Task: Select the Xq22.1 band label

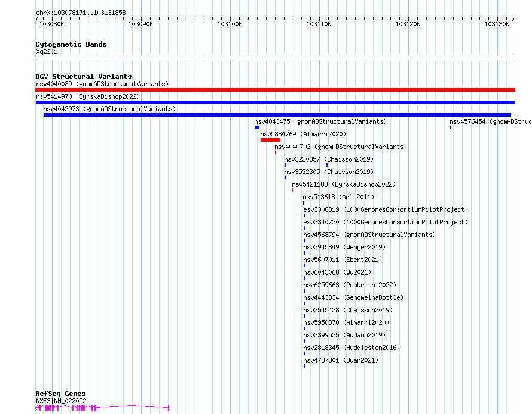Action: tap(47, 51)
